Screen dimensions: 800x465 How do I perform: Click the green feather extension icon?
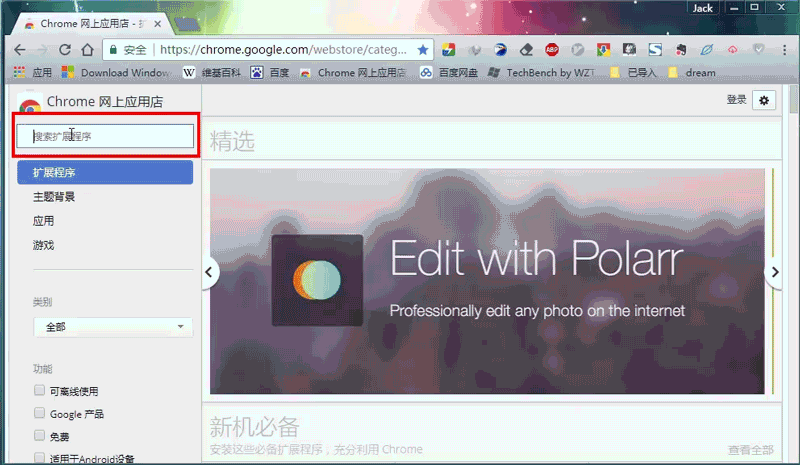coord(707,50)
